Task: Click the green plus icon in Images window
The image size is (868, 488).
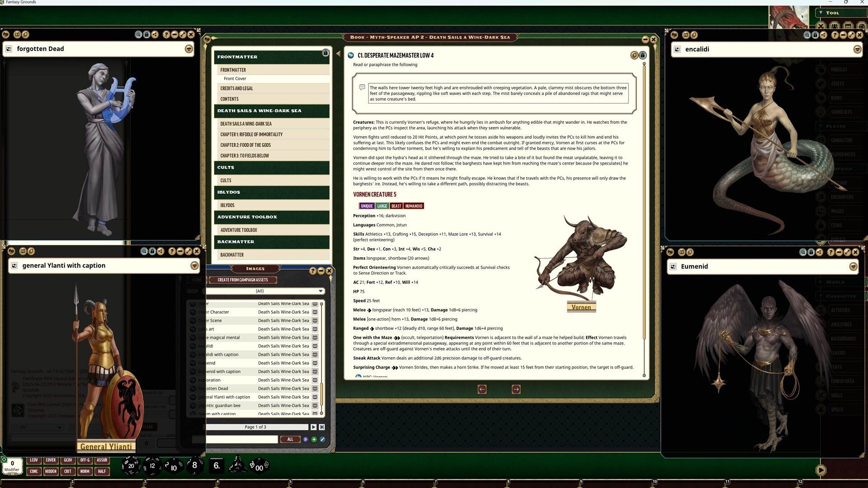Action: click(x=314, y=439)
